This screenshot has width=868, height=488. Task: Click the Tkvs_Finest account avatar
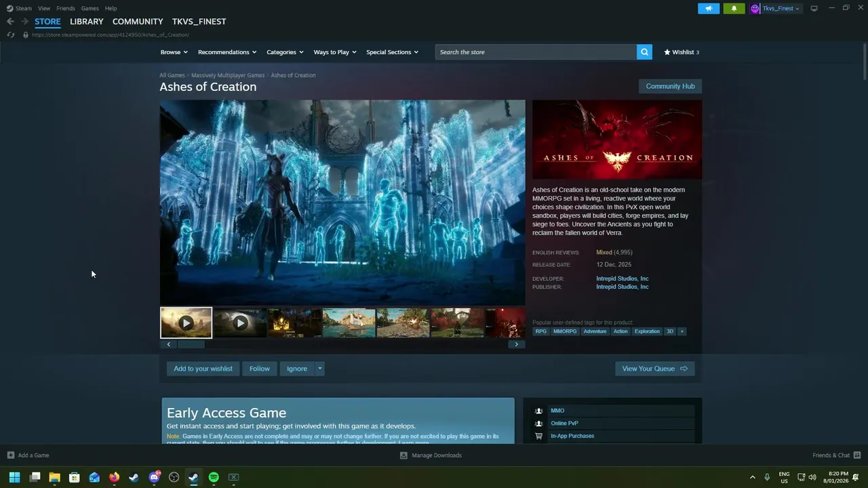[755, 8]
